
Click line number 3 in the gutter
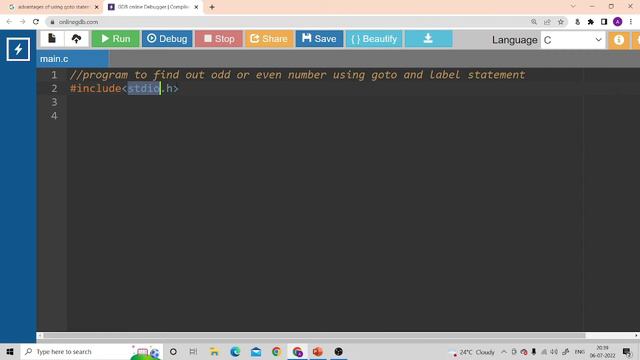click(54, 102)
